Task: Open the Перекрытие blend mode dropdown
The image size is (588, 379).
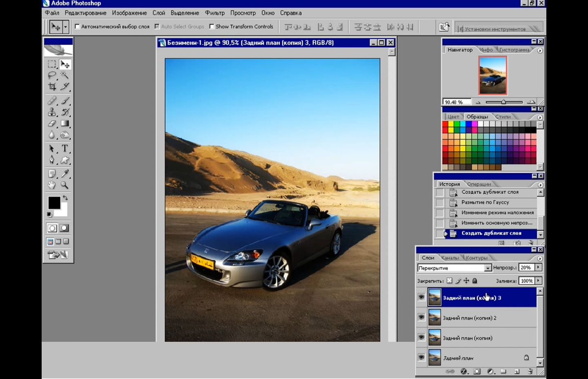Action: click(x=488, y=268)
